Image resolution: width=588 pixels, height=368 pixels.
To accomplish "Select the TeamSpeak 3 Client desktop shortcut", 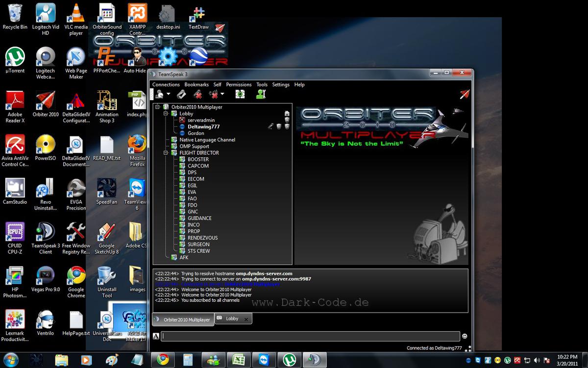I will 46,238.
